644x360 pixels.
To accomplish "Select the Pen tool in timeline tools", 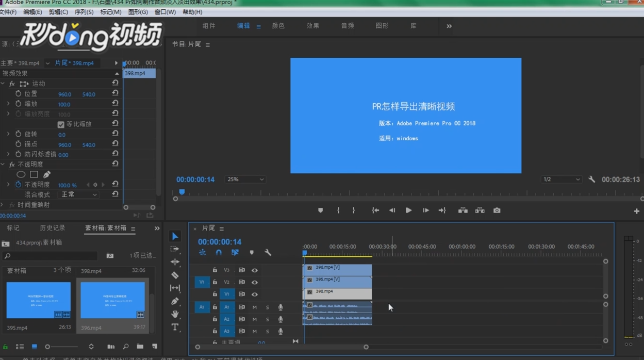I will (175, 301).
